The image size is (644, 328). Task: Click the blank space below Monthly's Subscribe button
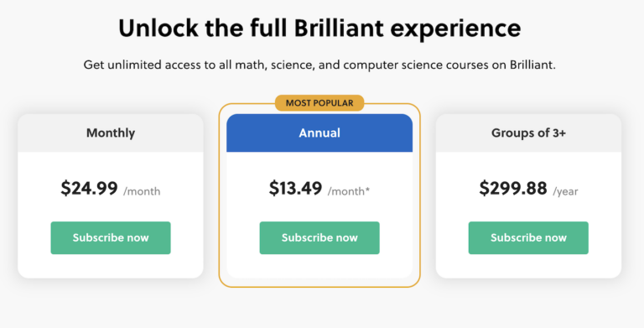click(111, 266)
